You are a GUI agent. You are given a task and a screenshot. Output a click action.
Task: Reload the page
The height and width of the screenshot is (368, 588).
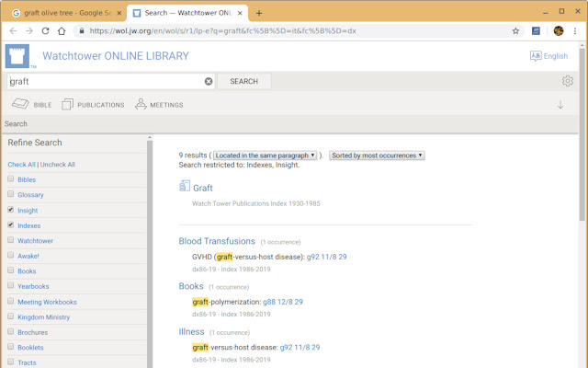pos(45,30)
